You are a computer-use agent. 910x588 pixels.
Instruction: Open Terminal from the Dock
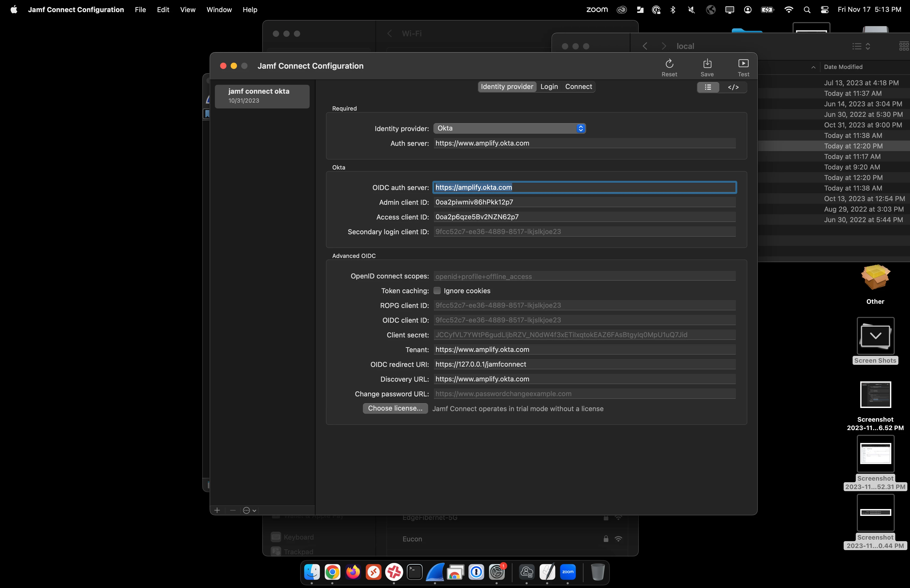click(414, 572)
